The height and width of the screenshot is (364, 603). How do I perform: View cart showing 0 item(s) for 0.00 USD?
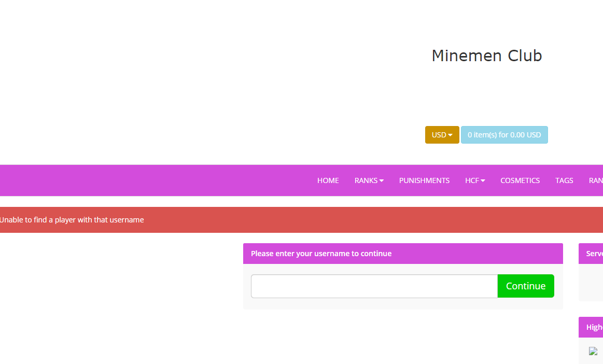[x=504, y=135]
